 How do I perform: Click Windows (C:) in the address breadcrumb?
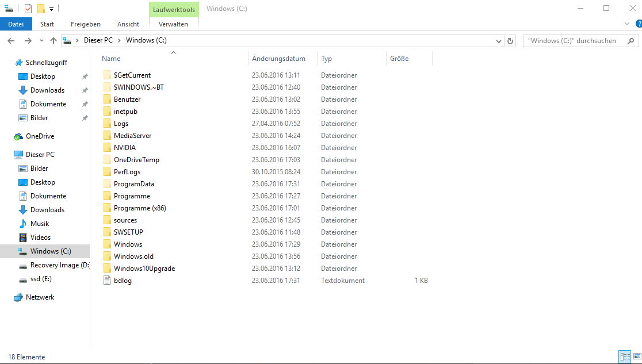(146, 40)
